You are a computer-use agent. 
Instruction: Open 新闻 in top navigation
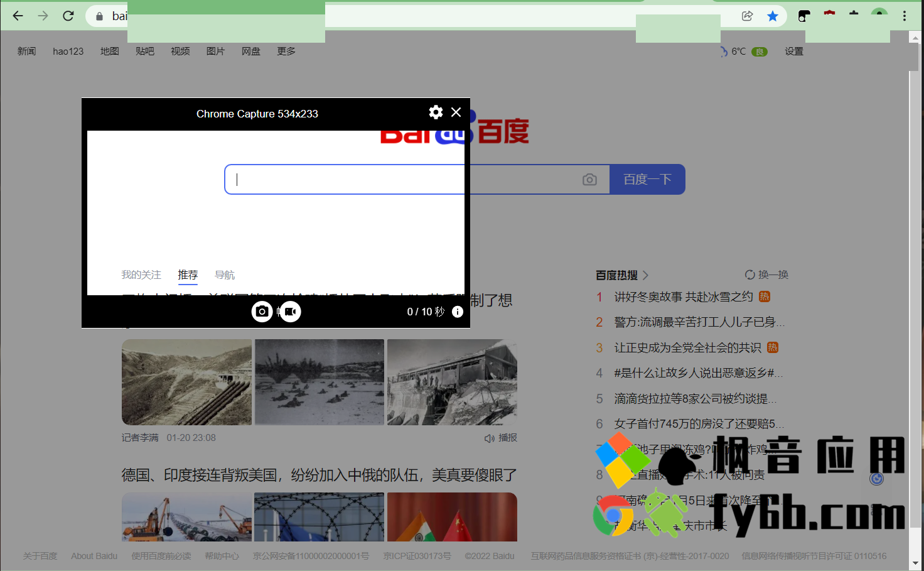(x=26, y=52)
